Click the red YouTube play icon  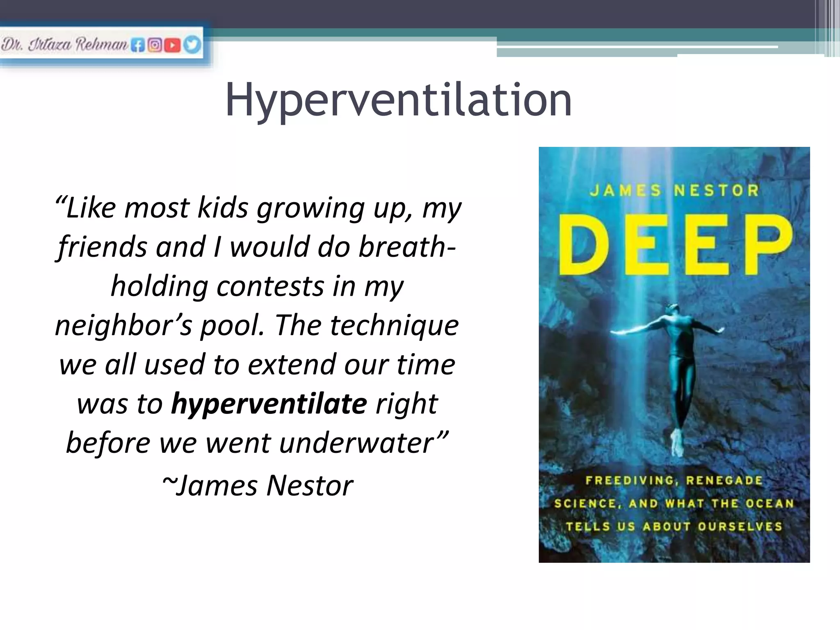(x=172, y=45)
